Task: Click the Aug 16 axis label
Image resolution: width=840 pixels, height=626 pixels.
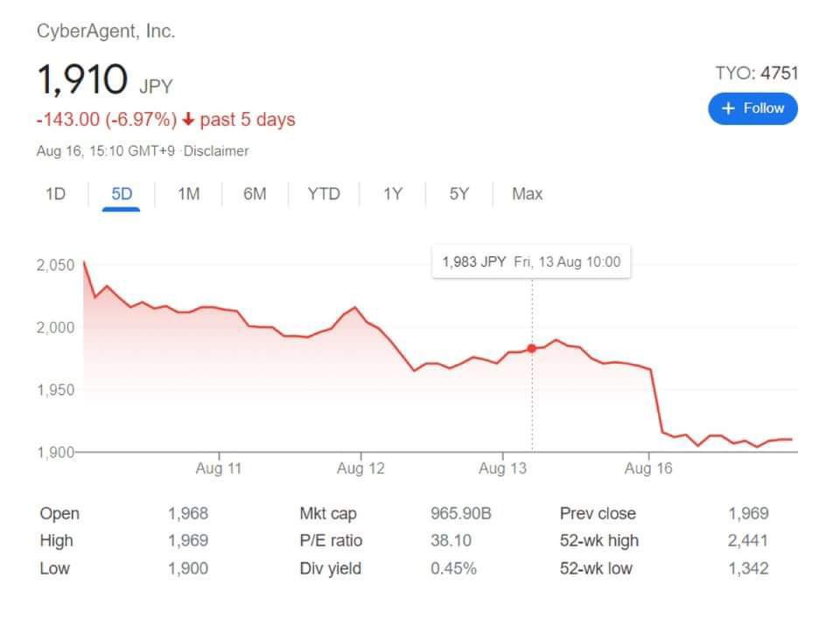Action: (648, 469)
